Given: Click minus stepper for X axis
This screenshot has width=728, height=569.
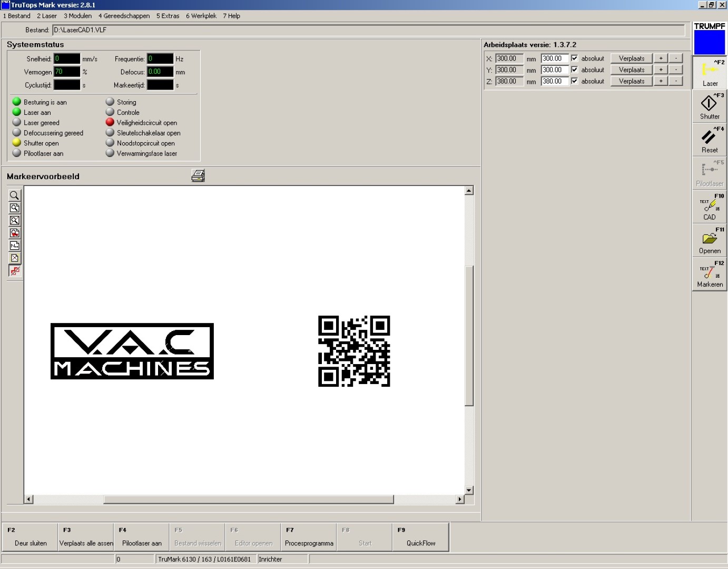Looking at the screenshot, I should [676, 58].
